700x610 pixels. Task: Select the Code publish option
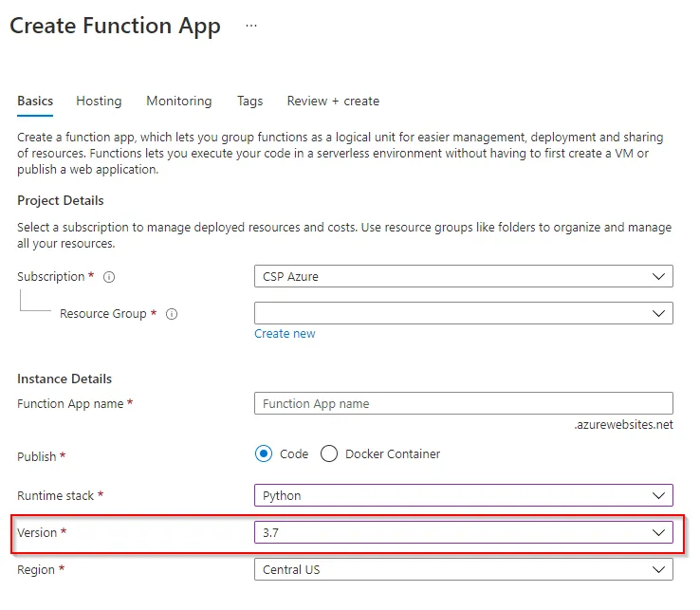[264, 453]
